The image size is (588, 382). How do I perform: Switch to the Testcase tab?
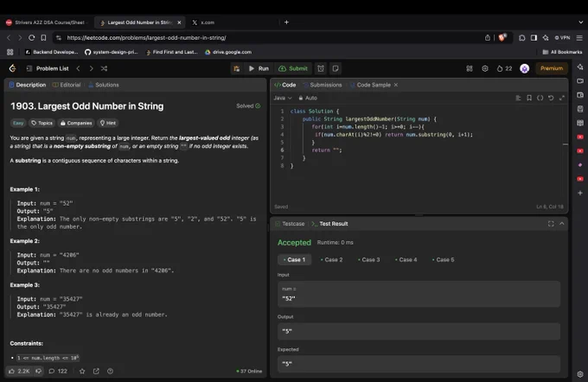coord(290,224)
